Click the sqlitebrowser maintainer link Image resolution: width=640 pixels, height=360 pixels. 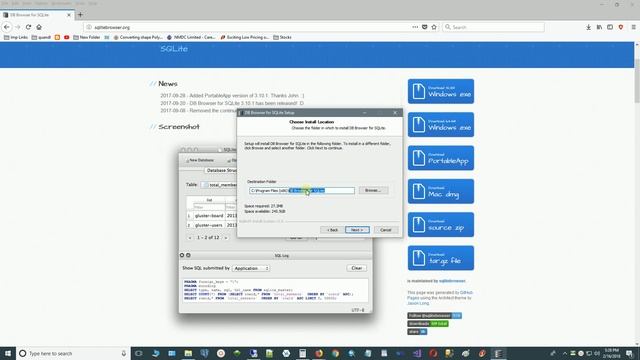pos(452,281)
